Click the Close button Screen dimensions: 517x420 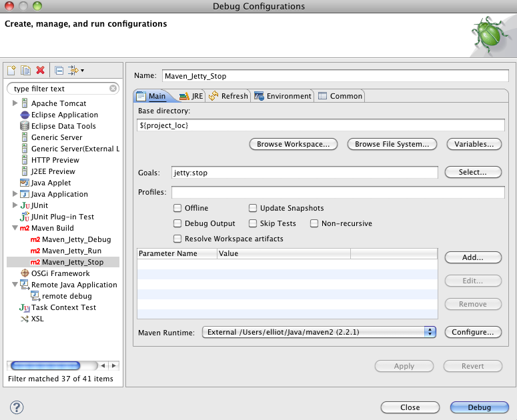click(x=410, y=407)
